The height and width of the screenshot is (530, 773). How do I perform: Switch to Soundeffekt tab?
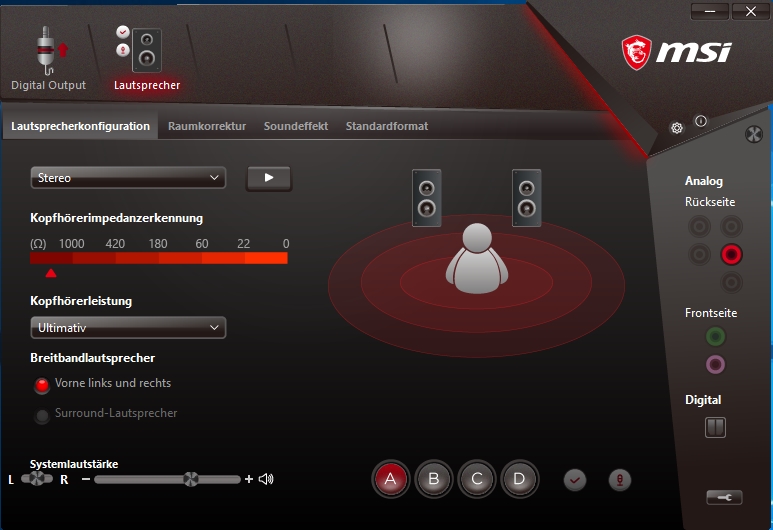pos(296,126)
